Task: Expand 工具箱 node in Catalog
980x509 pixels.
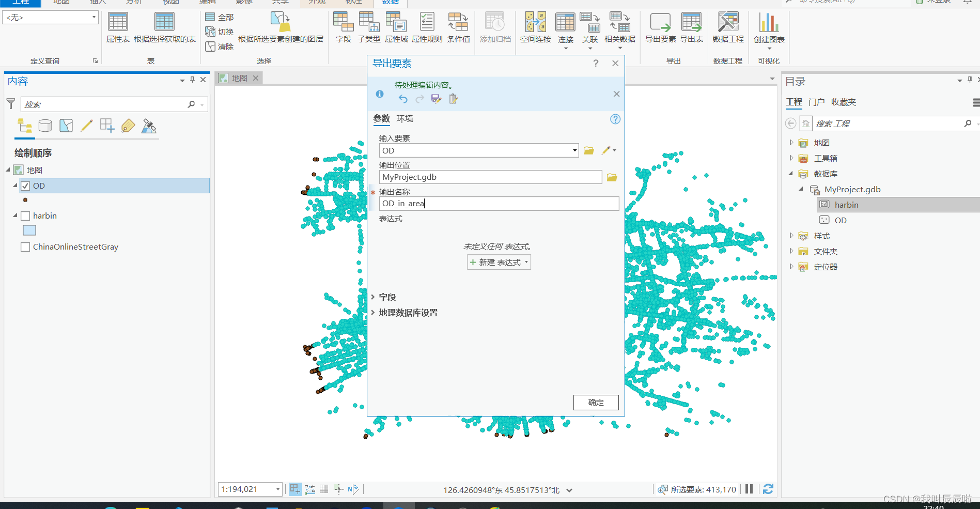Action: pyautogui.click(x=791, y=158)
